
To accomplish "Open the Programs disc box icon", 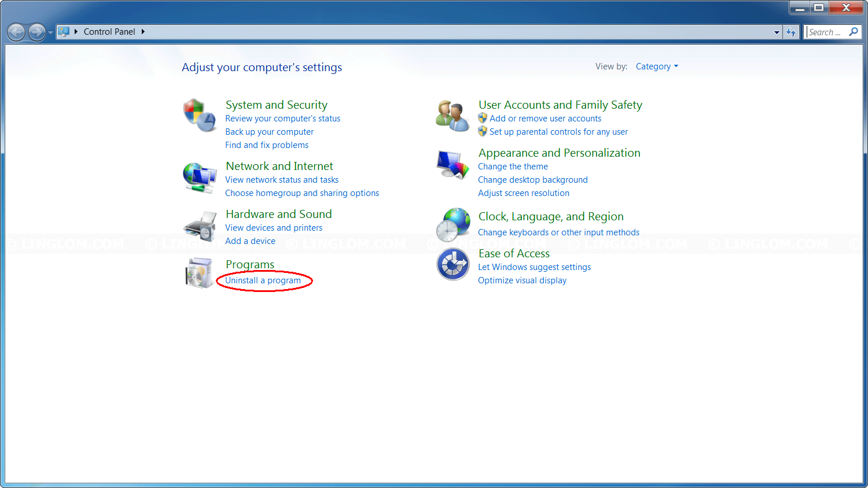I will click(x=200, y=273).
